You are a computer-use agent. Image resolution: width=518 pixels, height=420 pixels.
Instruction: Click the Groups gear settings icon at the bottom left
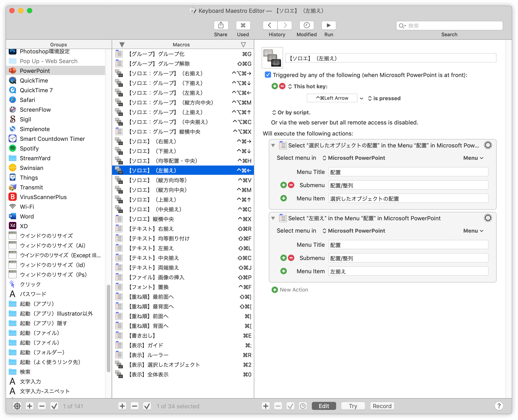[x=17, y=406]
